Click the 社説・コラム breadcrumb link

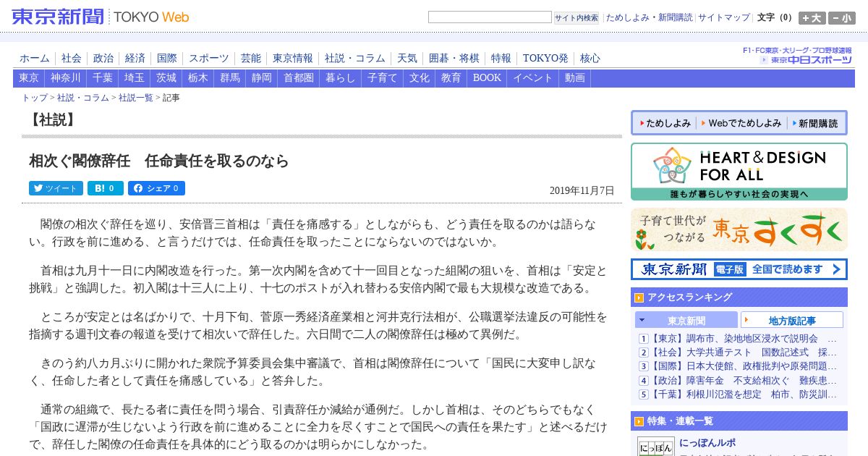point(83,98)
